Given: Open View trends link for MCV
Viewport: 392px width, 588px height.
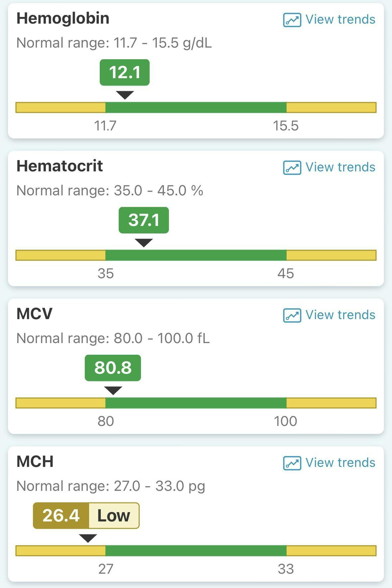Looking at the screenshot, I should [x=340, y=315].
